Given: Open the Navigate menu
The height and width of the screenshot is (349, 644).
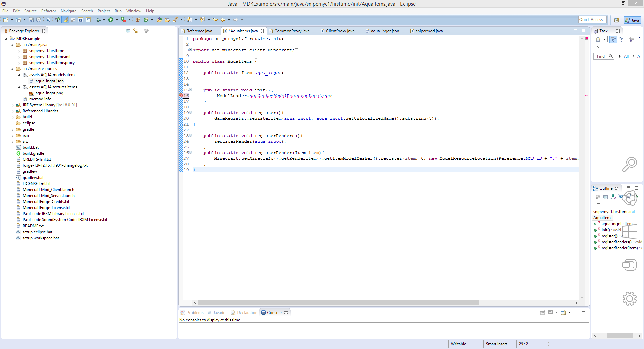Looking at the screenshot, I should [x=68, y=11].
